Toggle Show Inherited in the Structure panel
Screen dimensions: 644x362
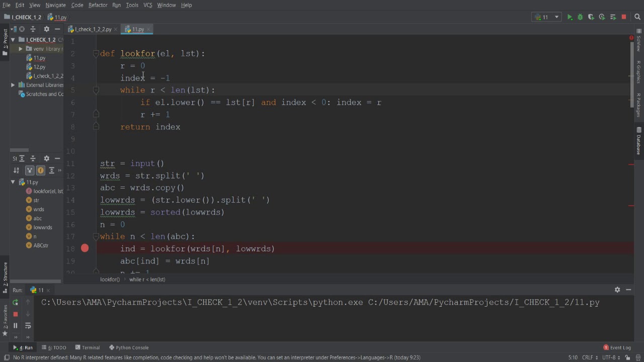[30, 170]
